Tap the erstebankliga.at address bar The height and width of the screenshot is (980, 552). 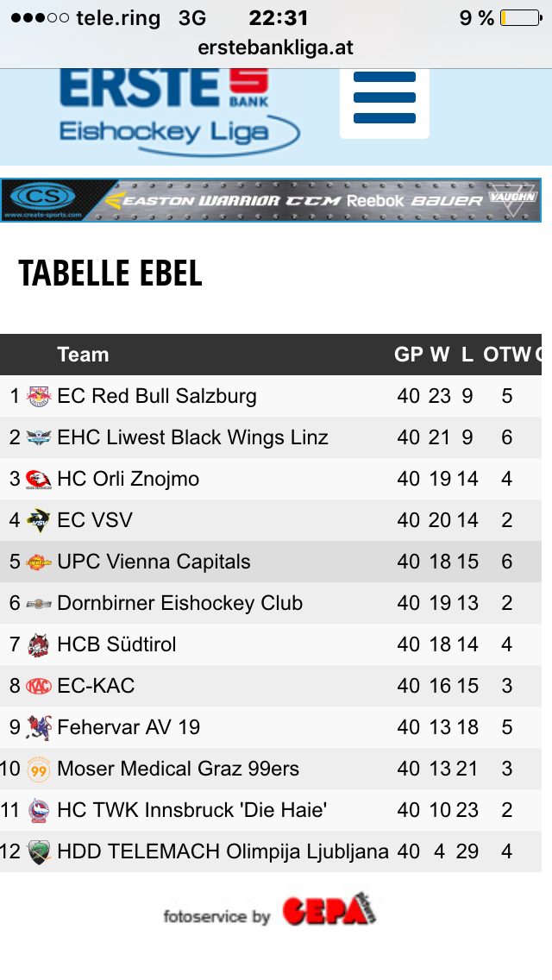click(x=276, y=47)
